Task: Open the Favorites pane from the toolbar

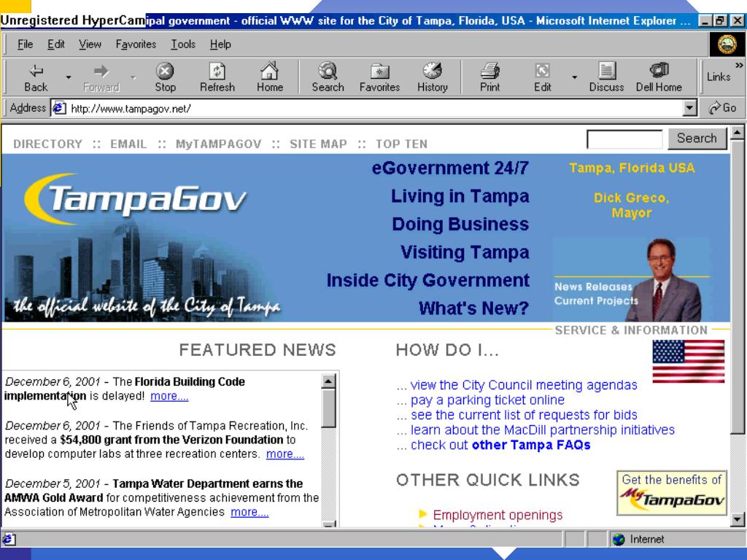Action: (x=379, y=77)
